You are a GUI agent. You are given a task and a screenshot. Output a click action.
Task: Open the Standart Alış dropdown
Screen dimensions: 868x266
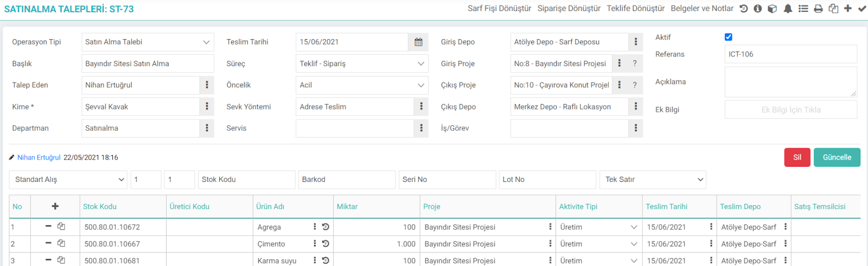click(68, 179)
